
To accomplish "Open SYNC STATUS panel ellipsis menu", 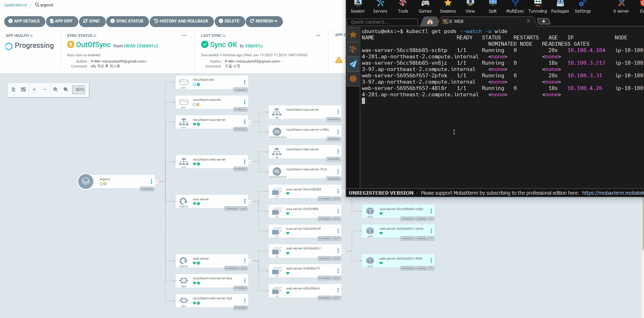I will (184, 35).
